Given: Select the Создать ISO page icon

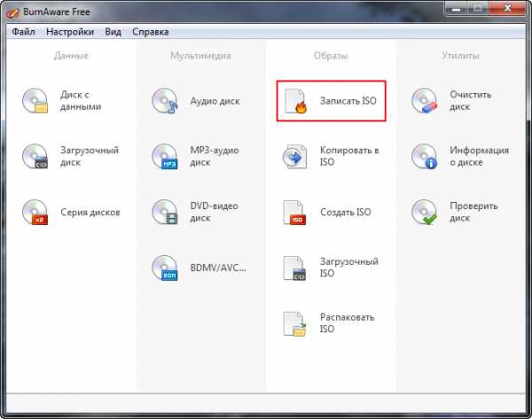Looking at the screenshot, I should coord(295,213).
